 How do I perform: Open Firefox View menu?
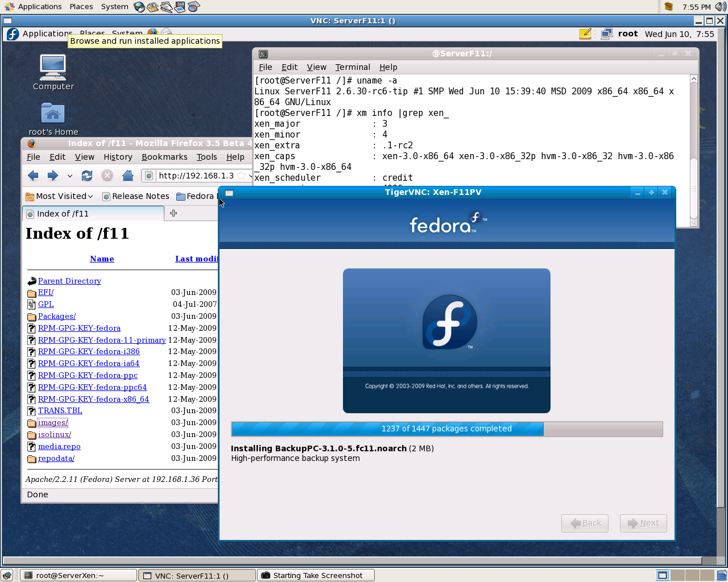[85, 157]
